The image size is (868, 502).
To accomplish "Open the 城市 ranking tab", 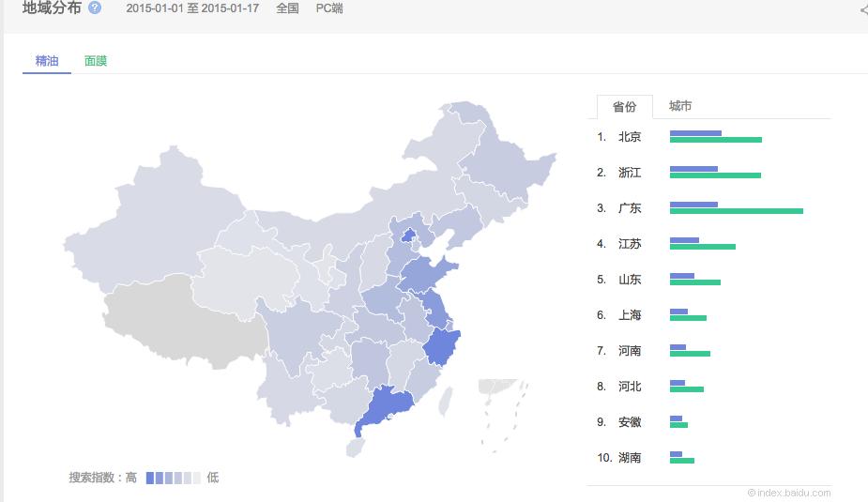I will point(679,106).
